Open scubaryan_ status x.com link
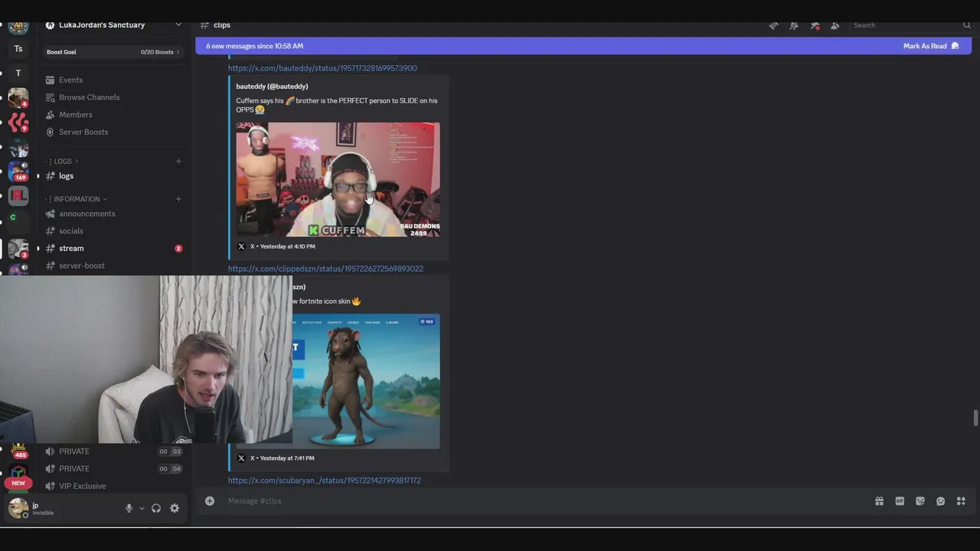 (x=325, y=481)
